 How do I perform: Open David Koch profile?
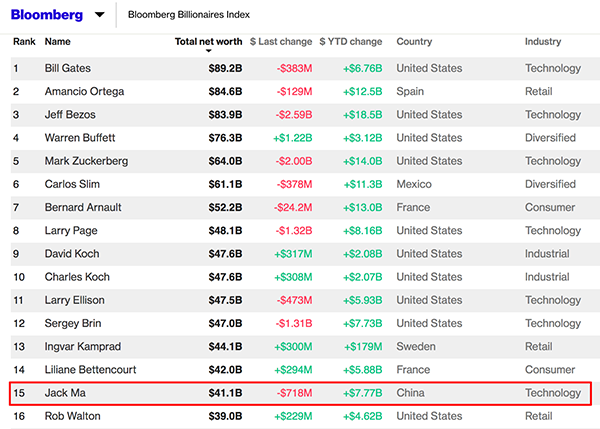72,254
